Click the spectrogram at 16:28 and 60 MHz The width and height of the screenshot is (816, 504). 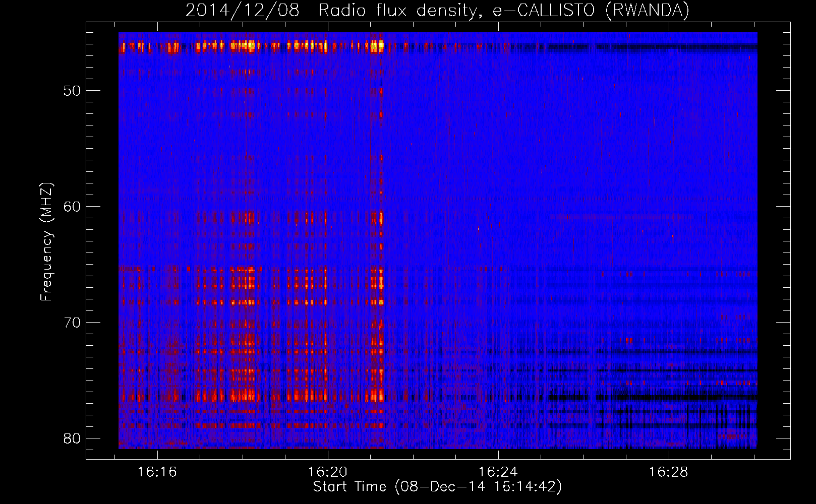point(668,206)
